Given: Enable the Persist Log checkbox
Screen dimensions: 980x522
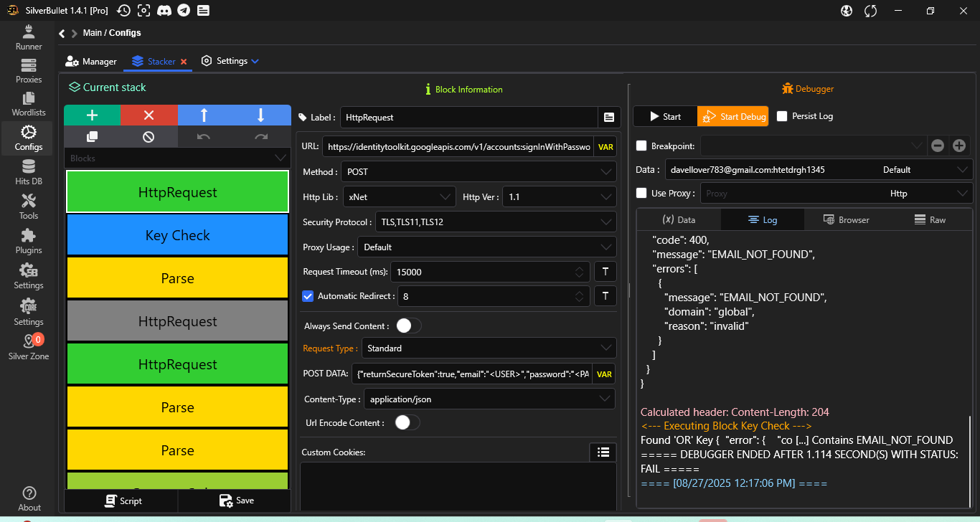Looking at the screenshot, I should 782,116.
